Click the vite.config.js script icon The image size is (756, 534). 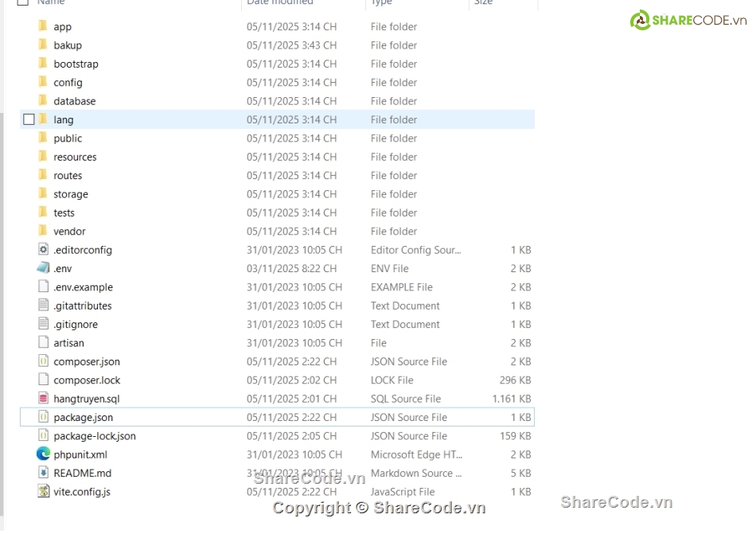point(43,492)
